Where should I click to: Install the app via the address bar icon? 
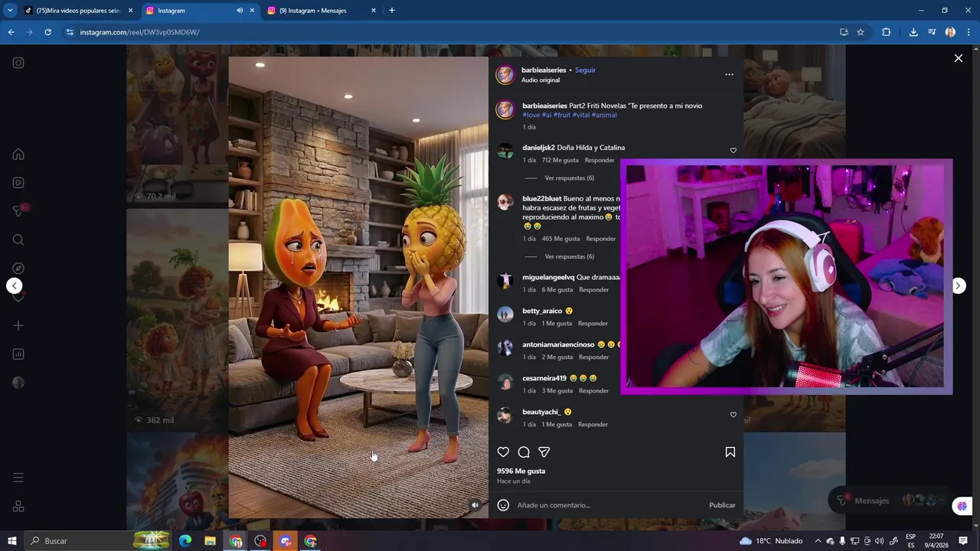click(x=844, y=32)
